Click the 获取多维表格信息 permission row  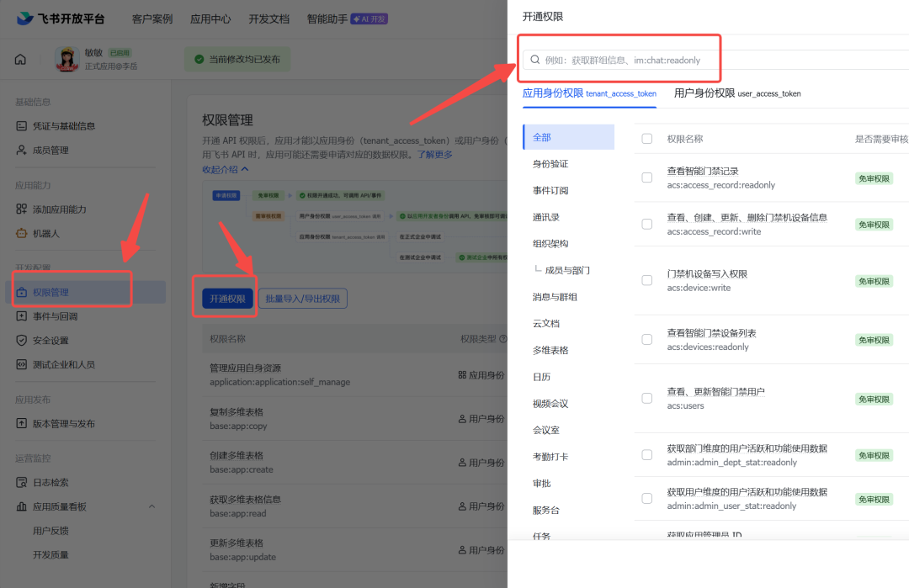355,506
